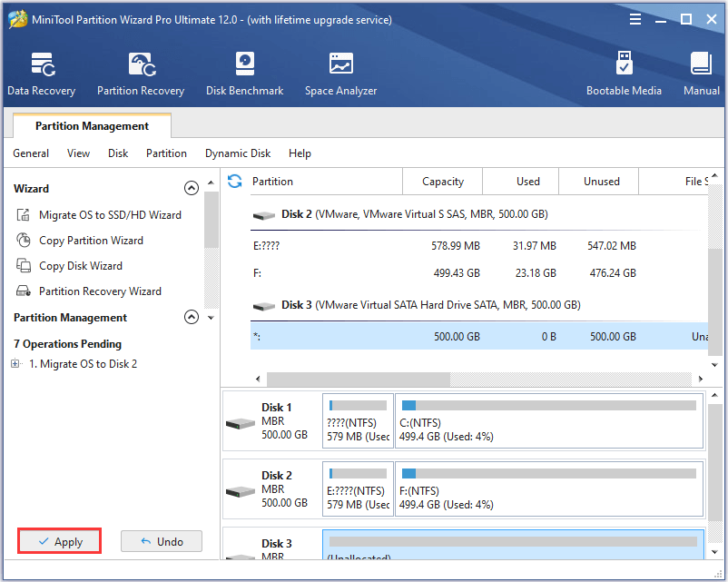Start the Copy Disk Wizard
Screen dimensions: 728x582
(81, 266)
